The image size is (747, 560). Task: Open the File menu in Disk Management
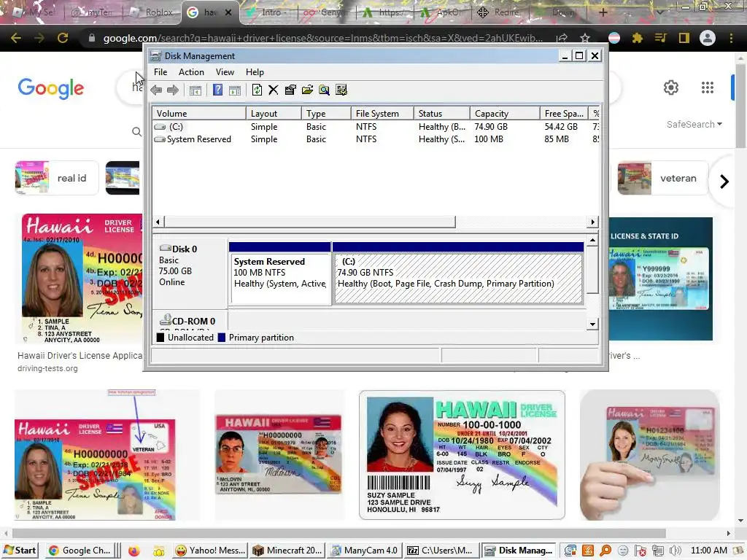point(160,72)
